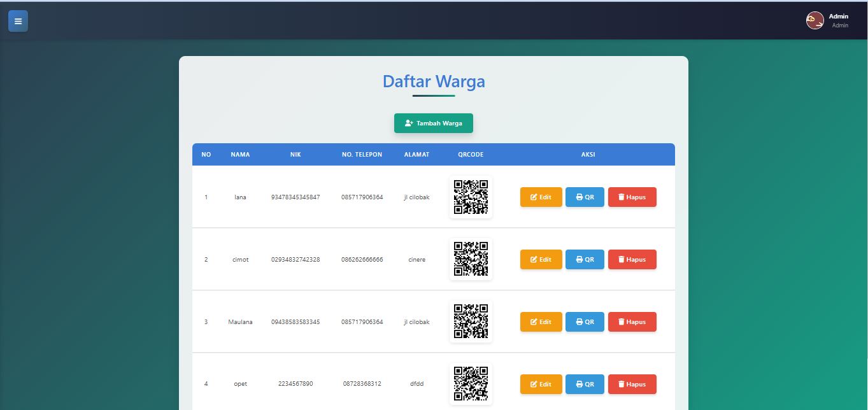Open cimot's QR code image
Viewport: 868px width, 410px height.
pyautogui.click(x=471, y=259)
